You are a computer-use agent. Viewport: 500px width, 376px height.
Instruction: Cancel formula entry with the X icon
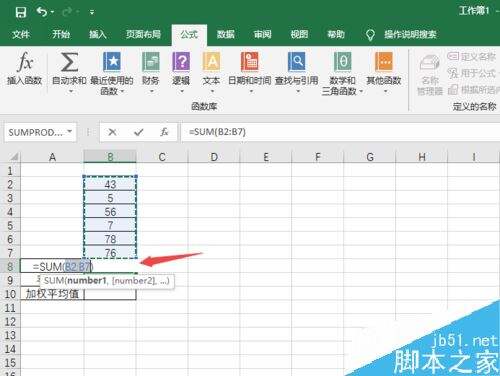[112, 132]
